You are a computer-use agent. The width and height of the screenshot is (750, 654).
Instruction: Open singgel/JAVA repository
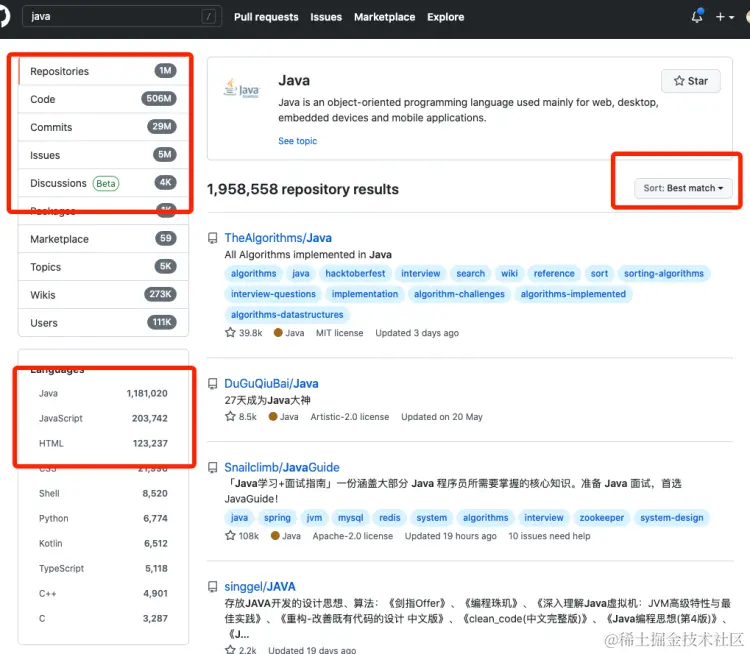tap(260, 587)
